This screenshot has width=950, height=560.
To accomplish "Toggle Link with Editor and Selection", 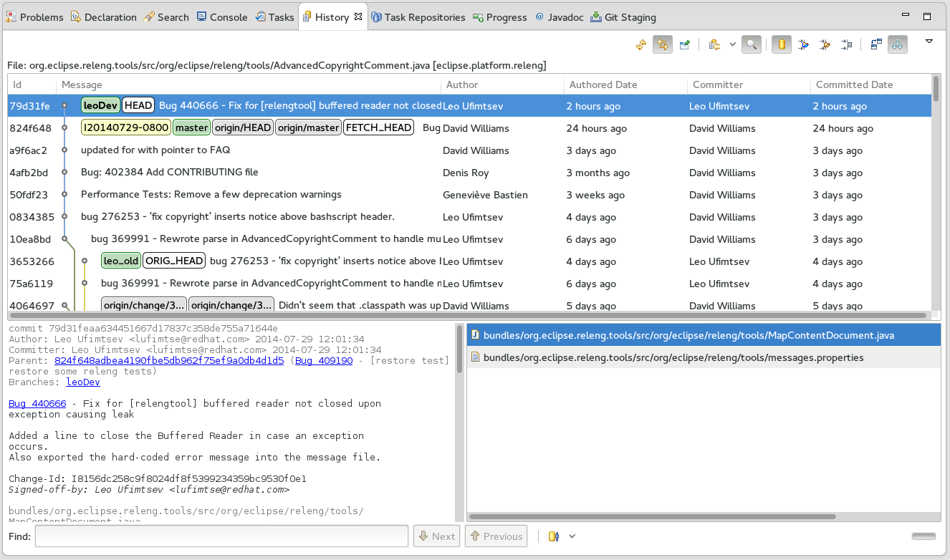I will coord(663,45).
